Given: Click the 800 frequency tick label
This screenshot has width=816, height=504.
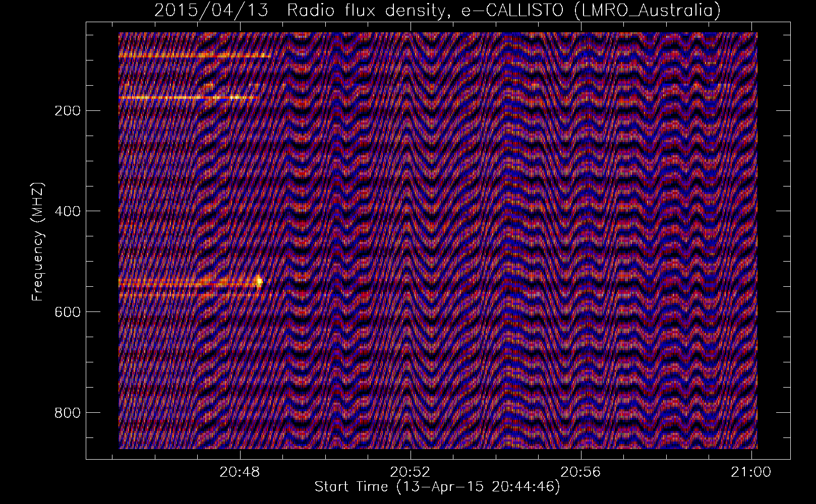Looking at the screenshot, I should [x=67, y=413].
